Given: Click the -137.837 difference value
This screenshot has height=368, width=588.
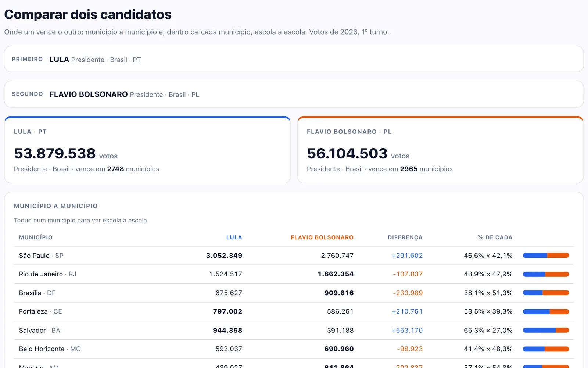Looking at the screenshot, I should click(x=408, y=274).
